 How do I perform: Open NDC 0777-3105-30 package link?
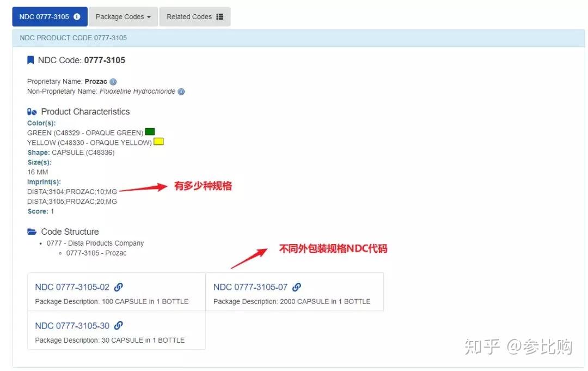[x=73, y=326]
